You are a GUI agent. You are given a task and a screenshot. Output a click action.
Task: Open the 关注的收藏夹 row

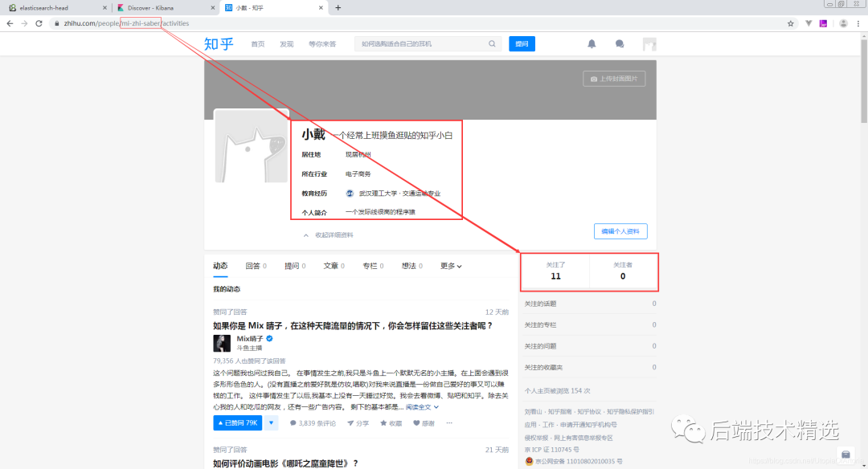point(590,367)
